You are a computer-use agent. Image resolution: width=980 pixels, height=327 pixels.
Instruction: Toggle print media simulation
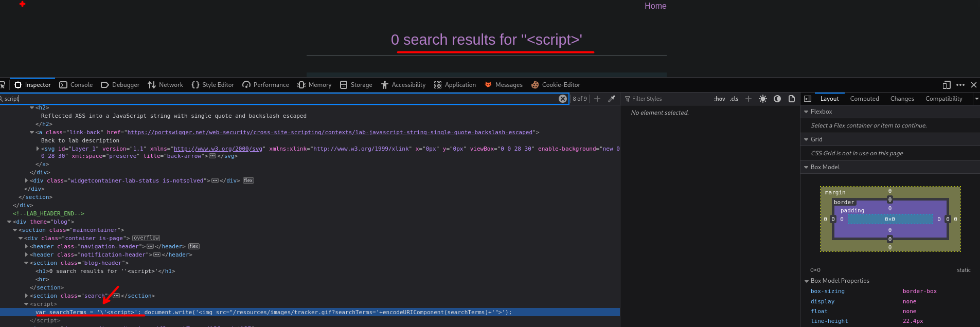[x=792, y=99]
